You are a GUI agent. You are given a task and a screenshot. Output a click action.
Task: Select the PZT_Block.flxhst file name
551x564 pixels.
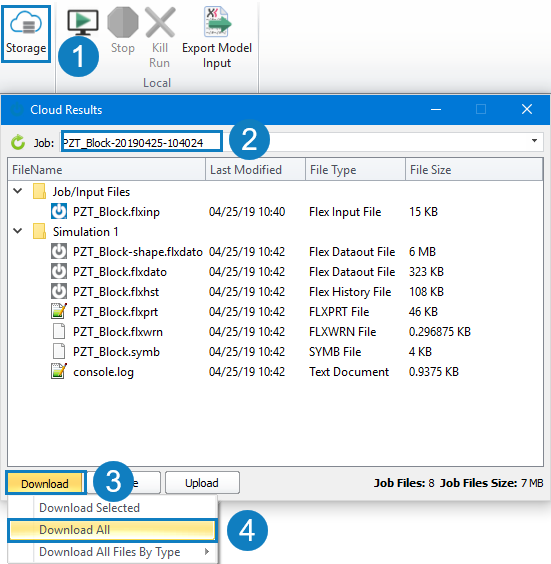(x=116, y=292)
